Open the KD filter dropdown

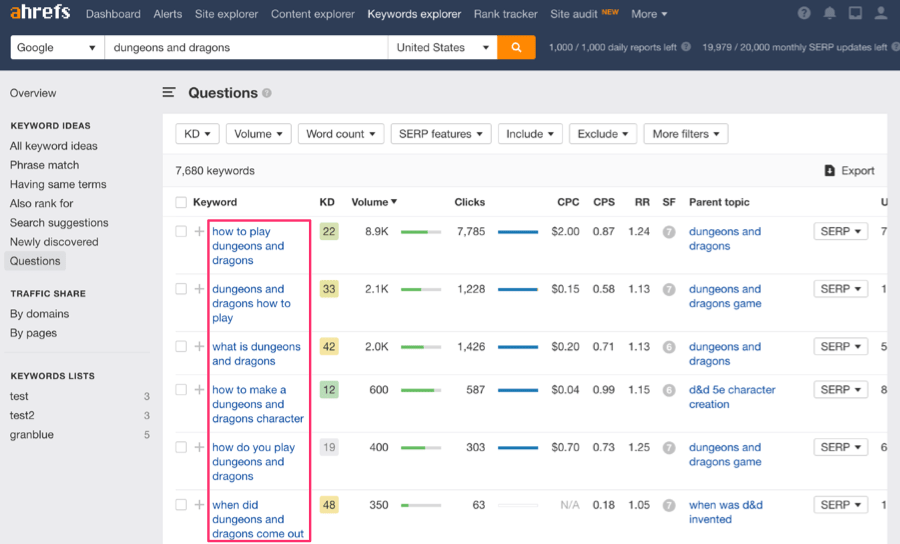(x=197, y=134)
